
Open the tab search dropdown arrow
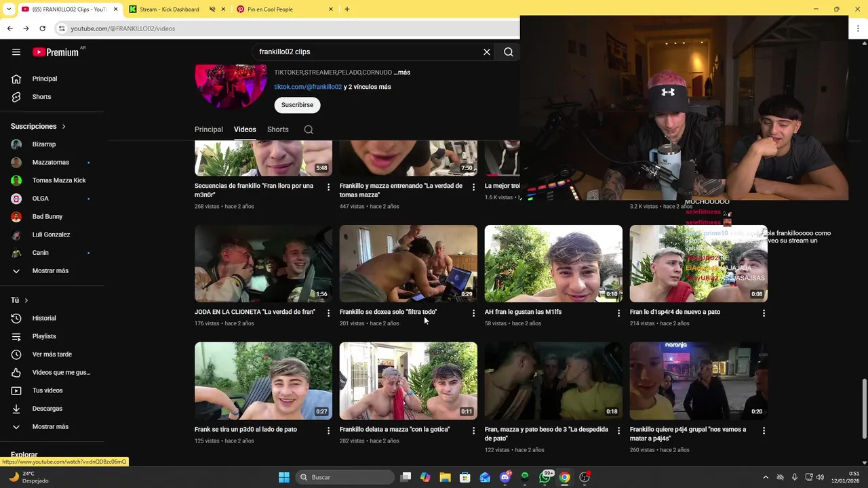pos(9,9)
